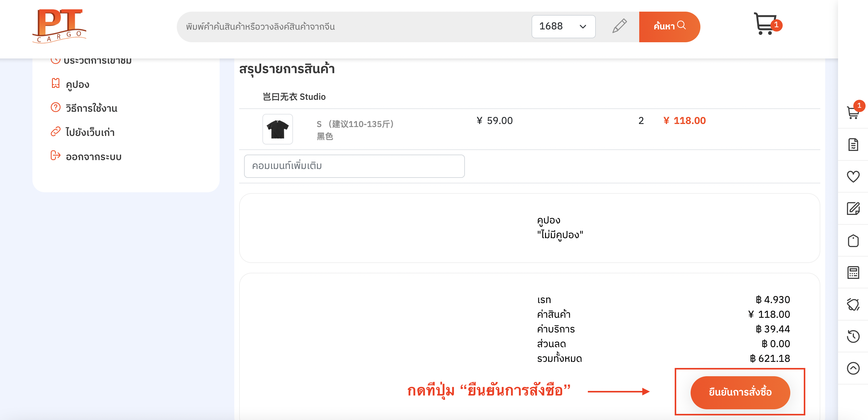Click the "ไม่มีคูปอง" coupon text
This screenshot has width=868, height=420.
click(x=560, y=235)
